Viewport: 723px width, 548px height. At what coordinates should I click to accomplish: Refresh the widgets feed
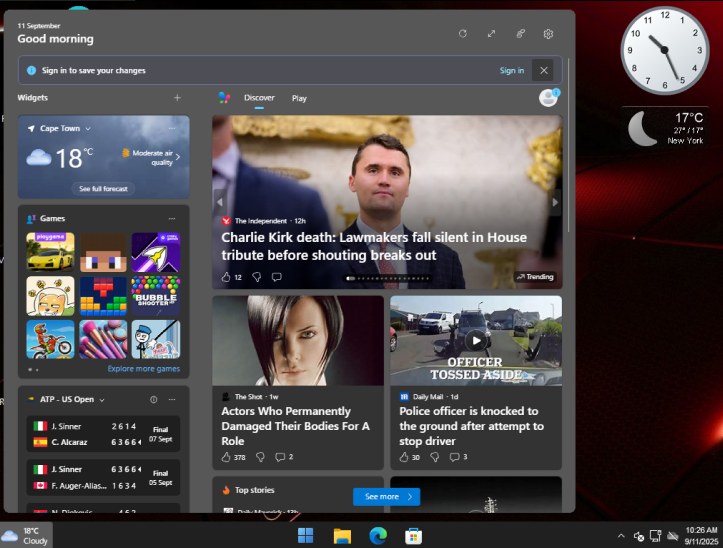[463, 34]
